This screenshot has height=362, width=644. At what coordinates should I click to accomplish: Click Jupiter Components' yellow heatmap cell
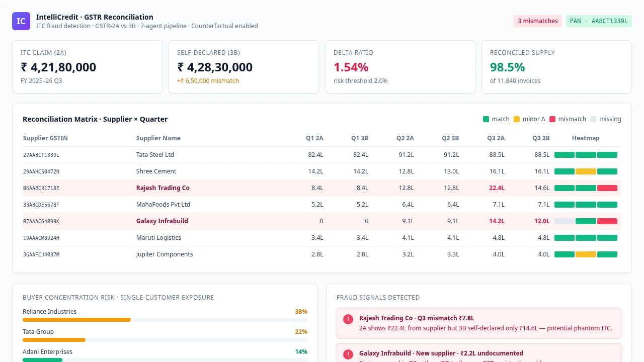tap(586, 254)
